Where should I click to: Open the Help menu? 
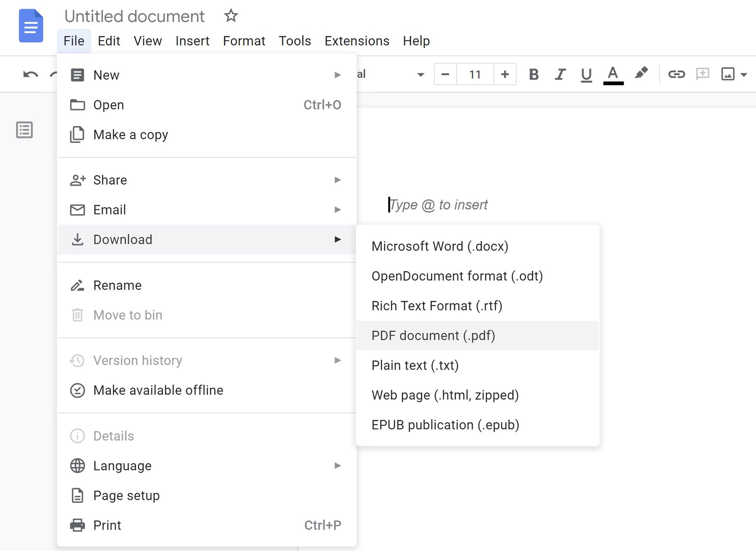tap(416, 41)
